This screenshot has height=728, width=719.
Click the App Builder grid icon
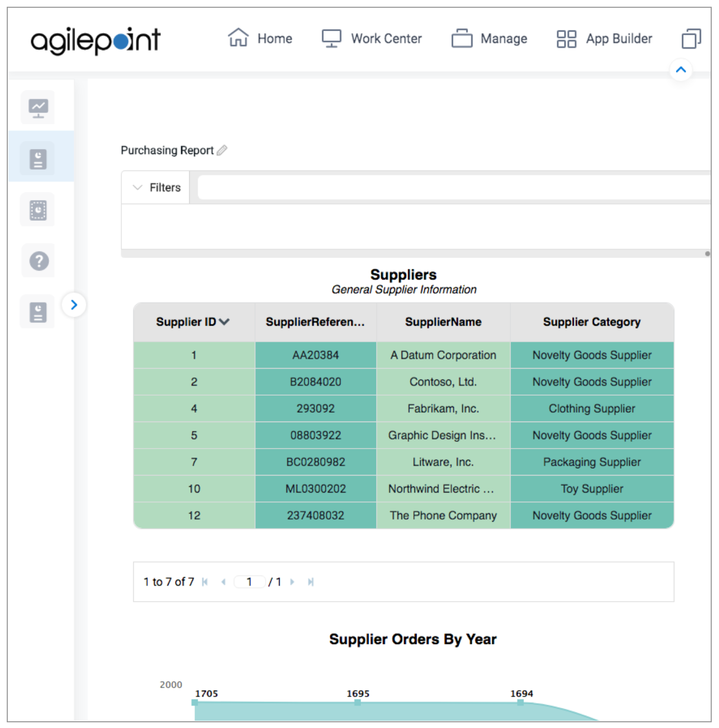[566, 38]
